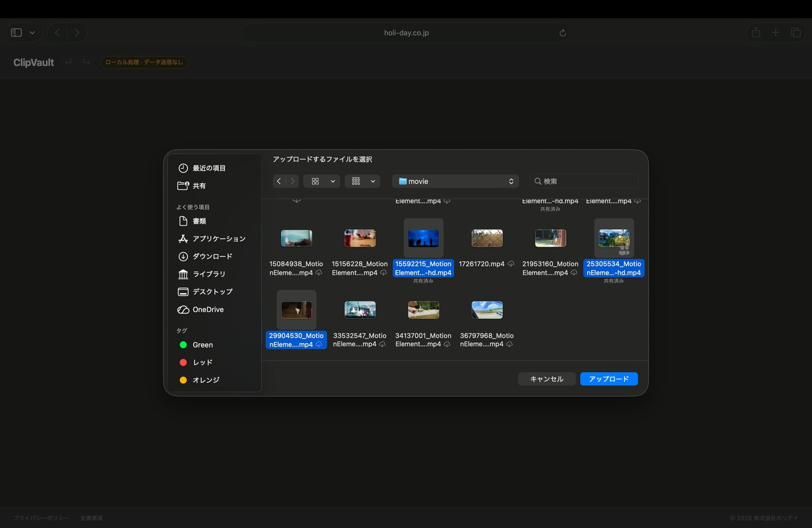
Task: Open the icon view mode dropdown
Action: click(x=322, y=181)
